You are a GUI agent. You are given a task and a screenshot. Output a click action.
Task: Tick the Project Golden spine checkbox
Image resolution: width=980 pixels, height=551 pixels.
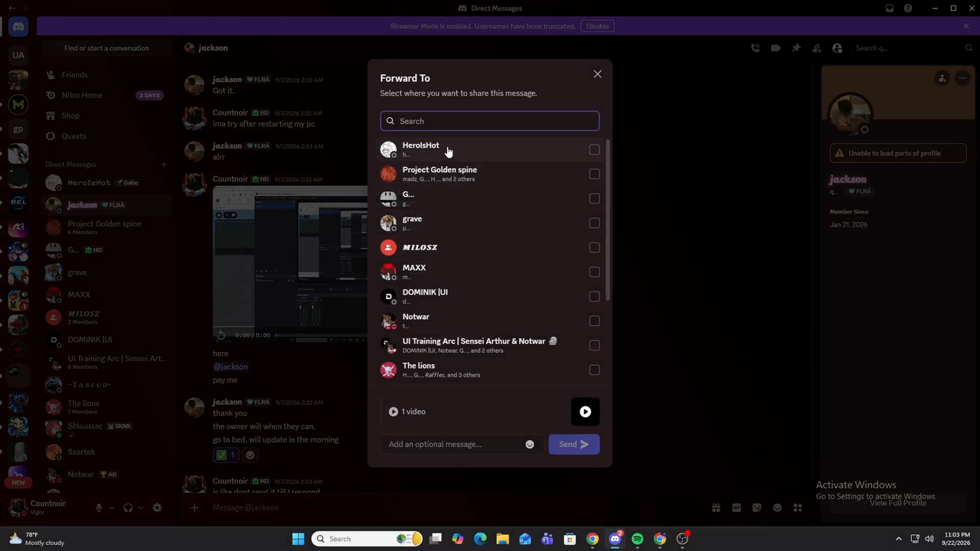coord(594,174)
